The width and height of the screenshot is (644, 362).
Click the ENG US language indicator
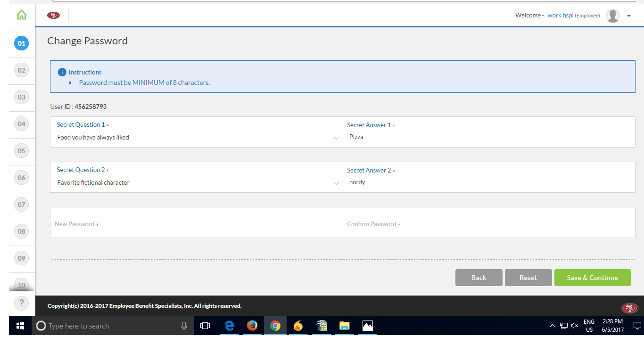(x=589, y=326)
